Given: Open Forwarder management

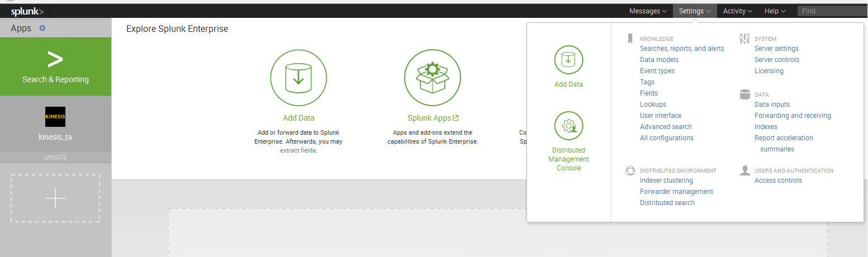Looking at the screenshot, I should tap(676, 192).
